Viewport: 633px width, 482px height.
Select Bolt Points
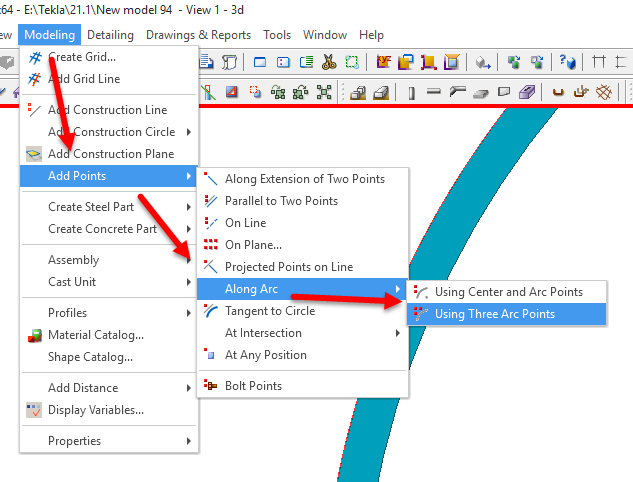[x=303, y=386]
